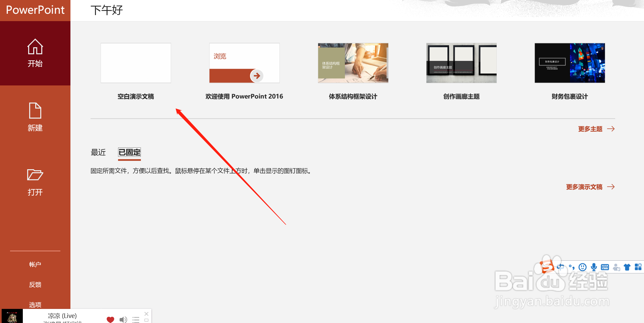Click the template caption 体系结构框架设计

pos(353,96)
